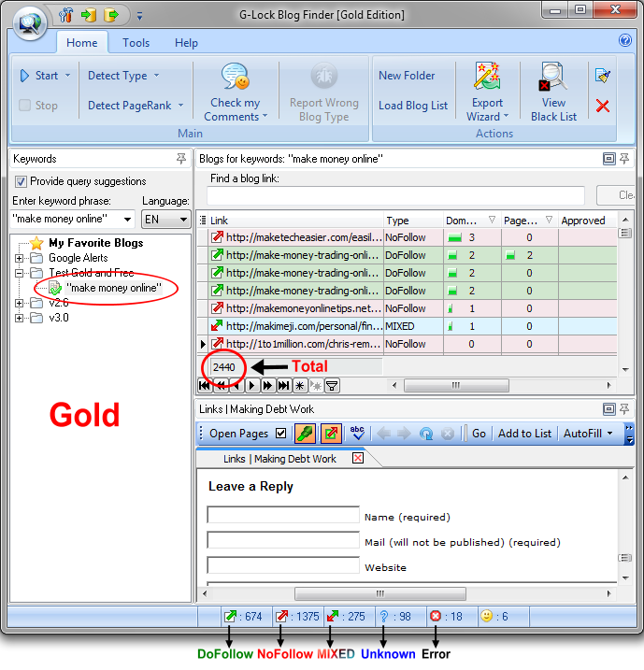Switch to the Help ribbon tab
The height and width of the screenshot is (670, 644).
pyautogui.click(x=186, y=43)
